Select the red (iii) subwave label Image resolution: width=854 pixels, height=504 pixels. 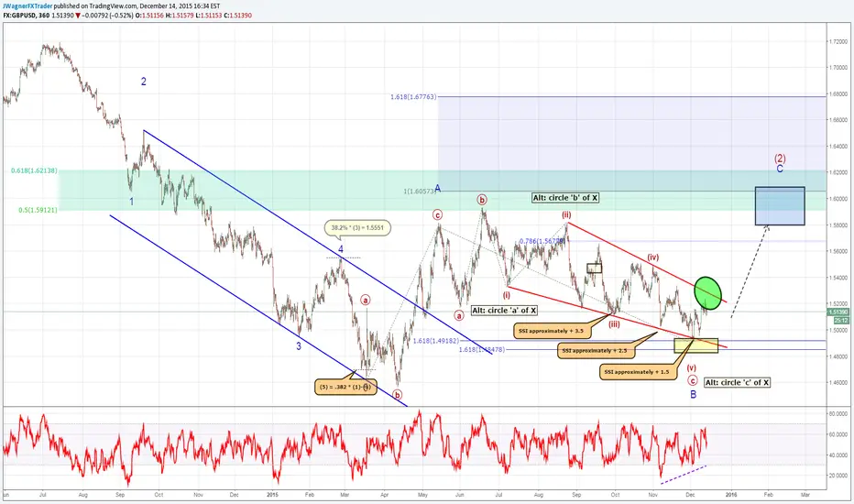coord(614,324)
